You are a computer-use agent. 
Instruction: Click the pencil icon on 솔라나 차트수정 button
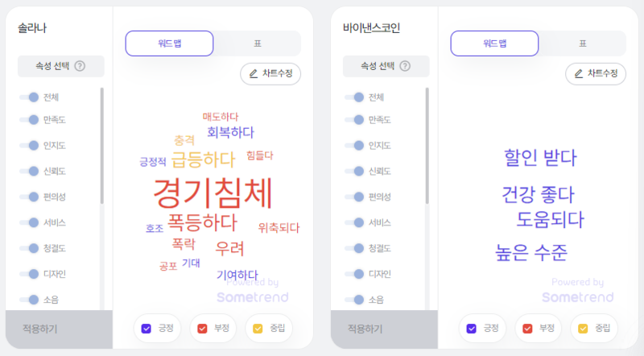[254, 73]
